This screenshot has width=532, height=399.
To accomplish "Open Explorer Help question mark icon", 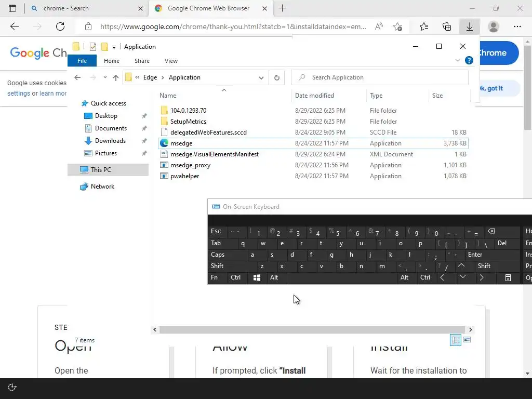I will 469,60.
